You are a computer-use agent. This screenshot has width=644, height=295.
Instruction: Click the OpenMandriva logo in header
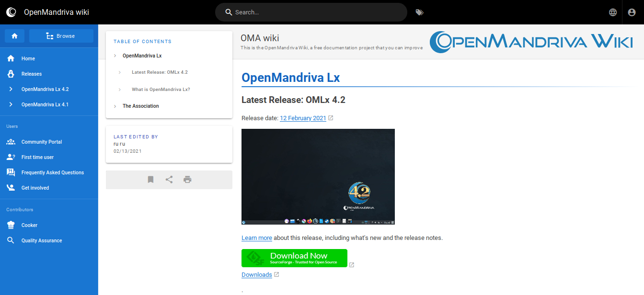(x=11, y=12)
